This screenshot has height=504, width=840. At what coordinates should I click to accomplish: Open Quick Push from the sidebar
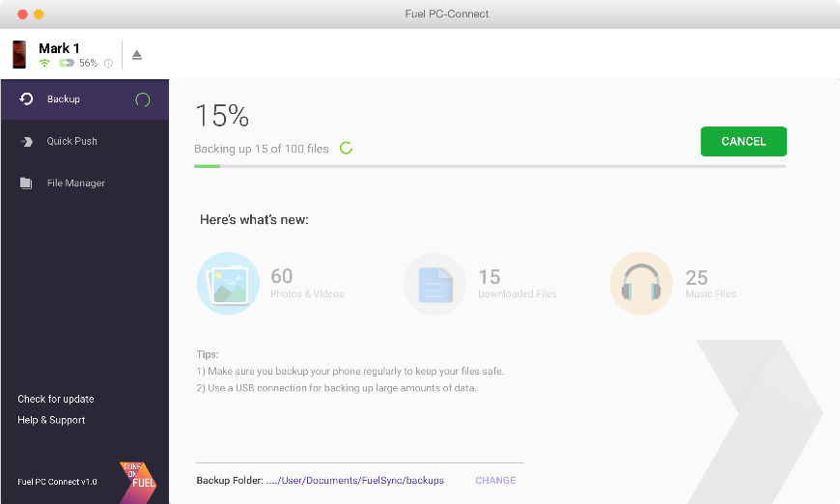tap(85, 141)
